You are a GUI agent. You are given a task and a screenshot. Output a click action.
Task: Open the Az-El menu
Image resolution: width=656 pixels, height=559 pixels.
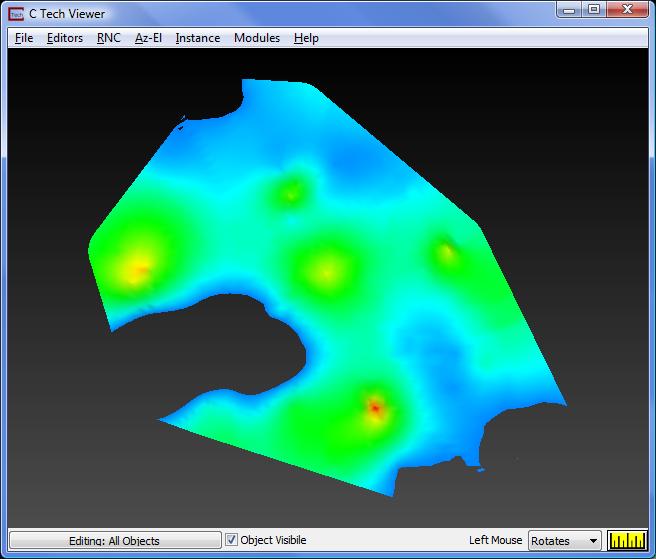148,38
